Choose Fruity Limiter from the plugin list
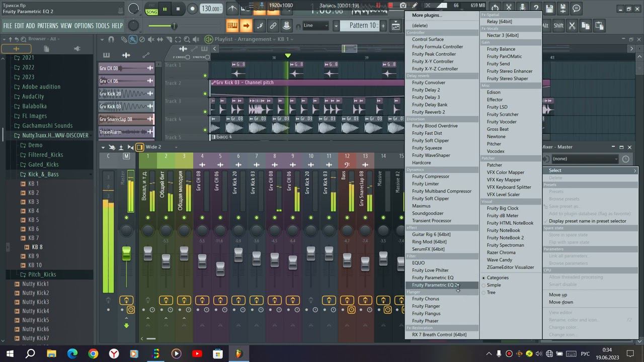Viewport: 644px width, 362px height. pos(442,184)
